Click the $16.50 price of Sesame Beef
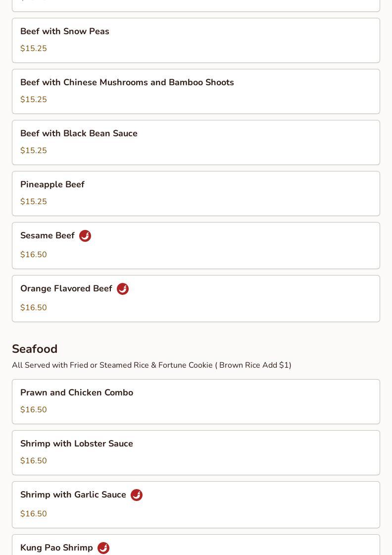This screenshot has width=392, height=555. pos(34,255)
